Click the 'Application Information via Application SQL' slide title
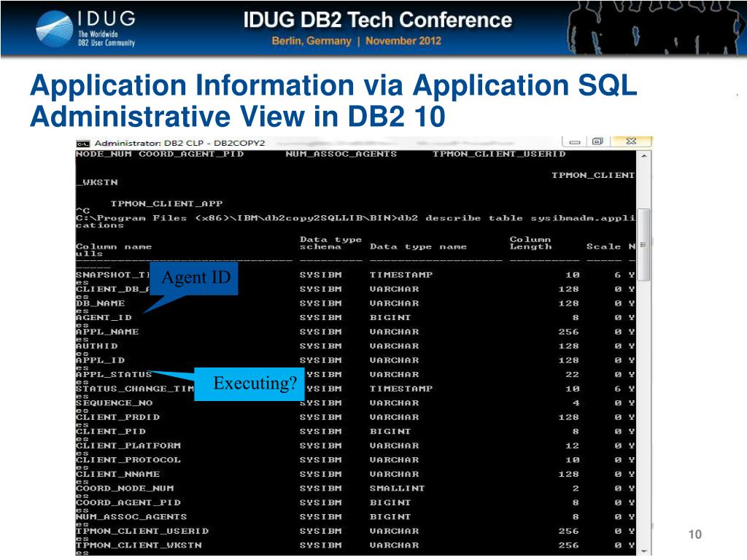 point(333,86)
